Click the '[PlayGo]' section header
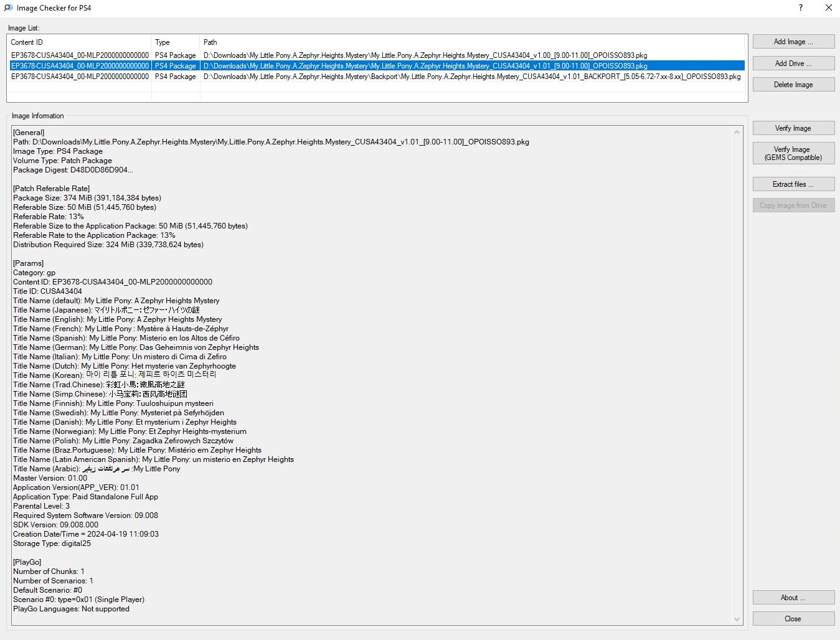This screenshot has width=840, height=640. coord(27,562)
